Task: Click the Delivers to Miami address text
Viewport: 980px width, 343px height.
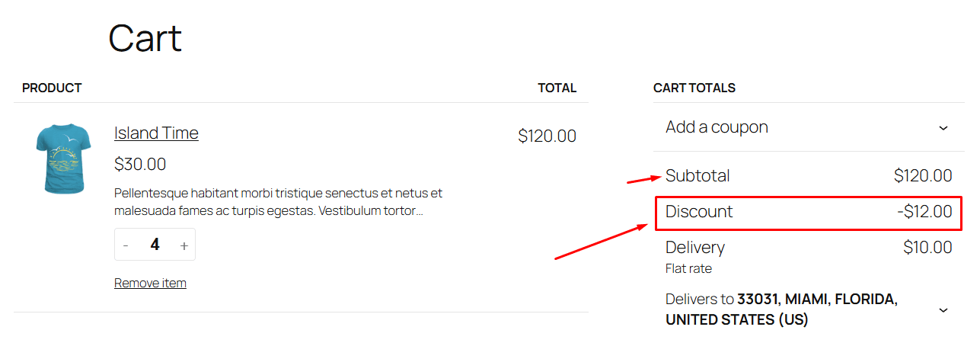Action: (x=780, y=309)
